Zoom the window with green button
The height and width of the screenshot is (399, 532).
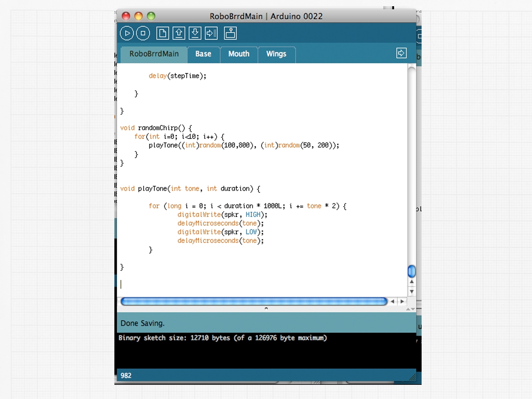tap(151, 16)
